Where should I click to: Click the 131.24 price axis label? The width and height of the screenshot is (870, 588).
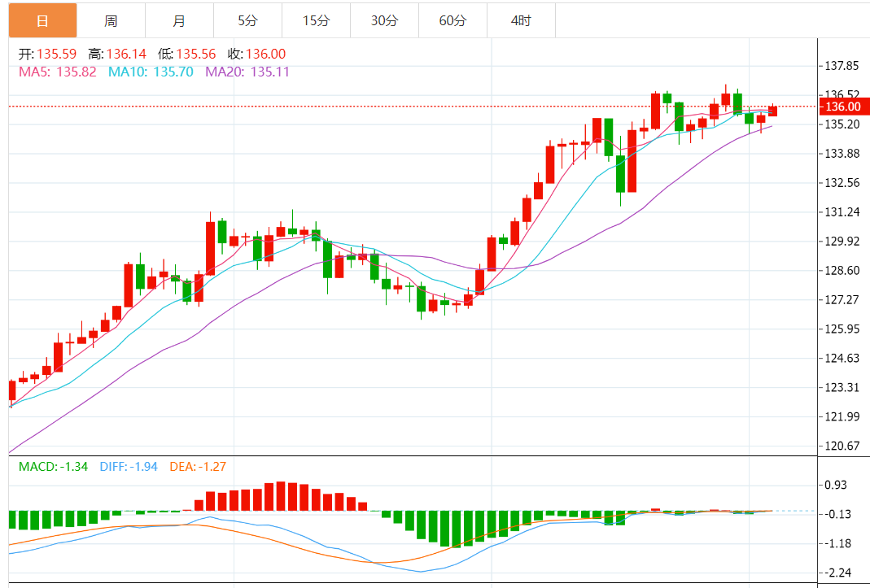click(x=842, y=212)
